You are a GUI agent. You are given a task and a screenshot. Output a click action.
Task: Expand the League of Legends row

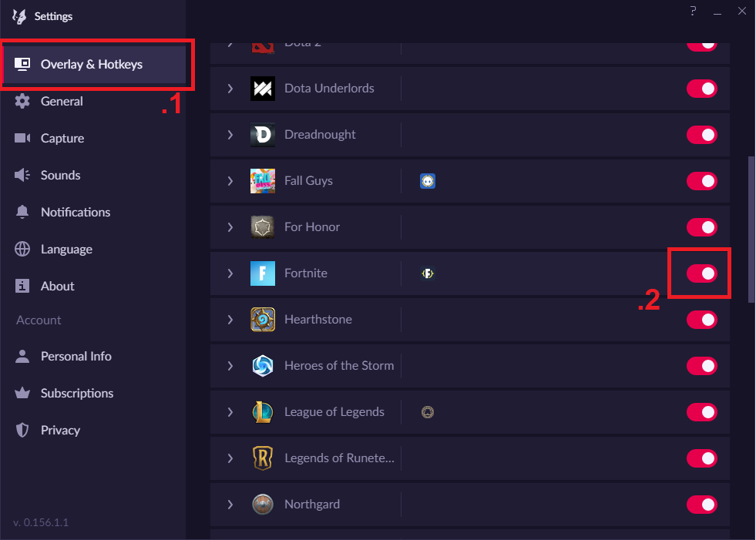pyautogui.click(x=230, y=412)
